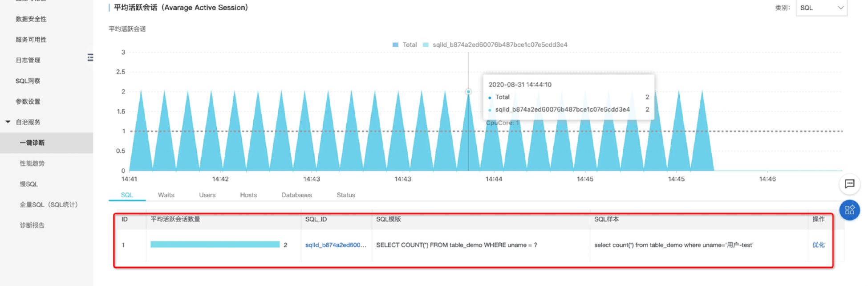Select 全量SQL（SQL统计） in sidebar
Screen dimensions: 868x286
(49, 204)
